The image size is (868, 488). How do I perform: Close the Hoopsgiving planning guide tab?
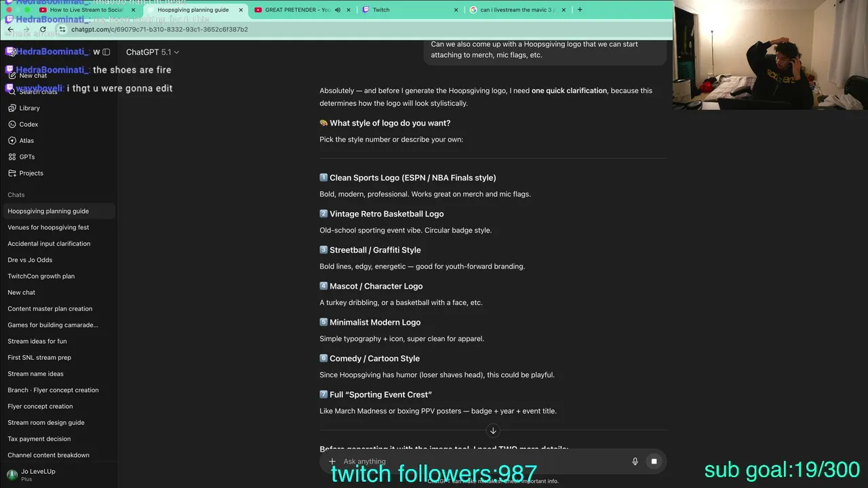[241, 10]
